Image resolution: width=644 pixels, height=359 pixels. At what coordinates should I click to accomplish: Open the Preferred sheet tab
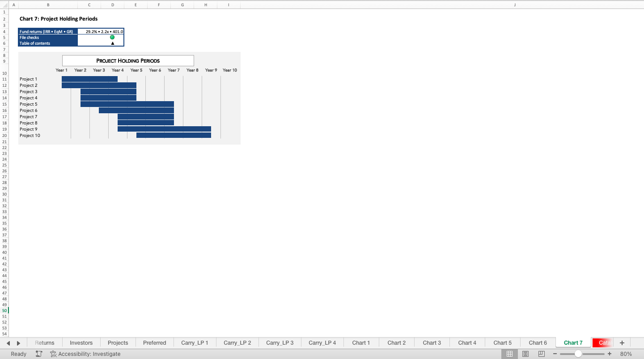pyautogui.click(x=155, y=343)
